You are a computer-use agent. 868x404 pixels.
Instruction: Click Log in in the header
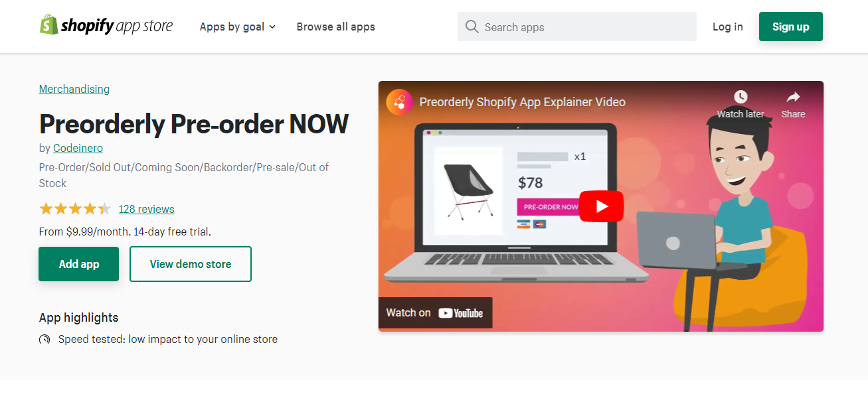(727, 27)
